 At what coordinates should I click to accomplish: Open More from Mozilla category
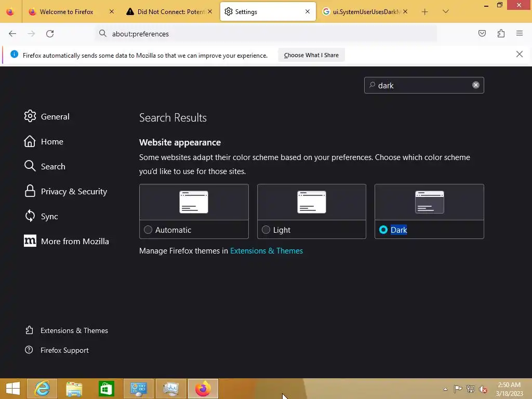point(66,241)
